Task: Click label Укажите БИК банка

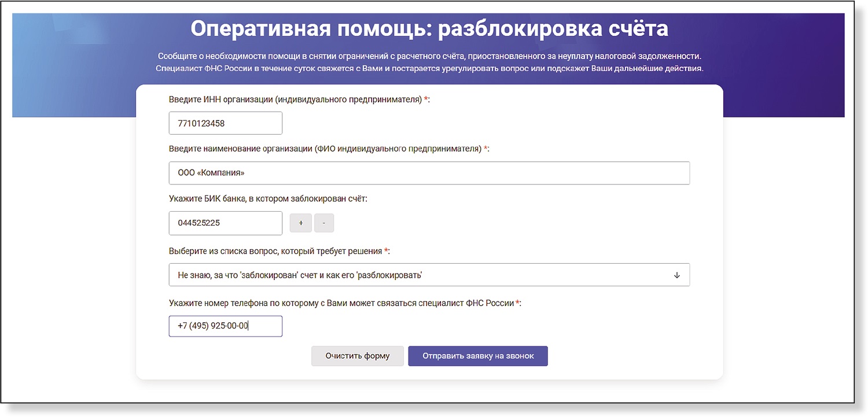Action: click(269, 198)
